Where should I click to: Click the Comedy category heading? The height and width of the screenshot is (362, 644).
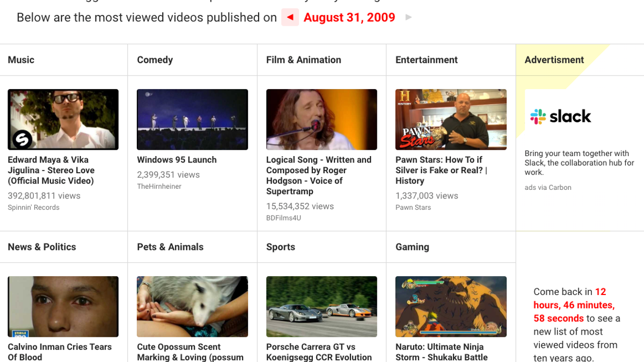155,60
